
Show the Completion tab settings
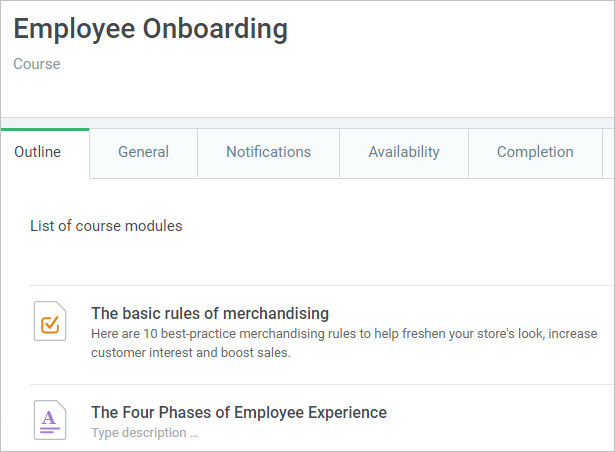535,152
